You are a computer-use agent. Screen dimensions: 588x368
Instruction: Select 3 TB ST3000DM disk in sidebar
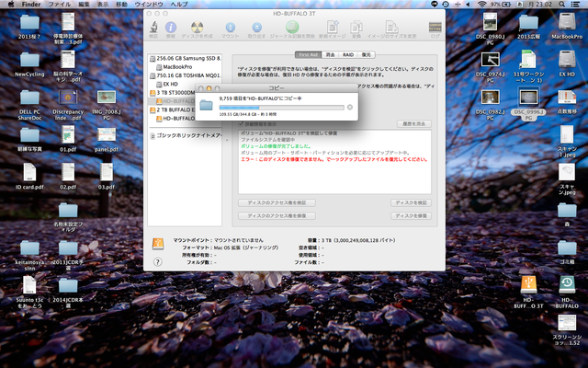point(173,93)
